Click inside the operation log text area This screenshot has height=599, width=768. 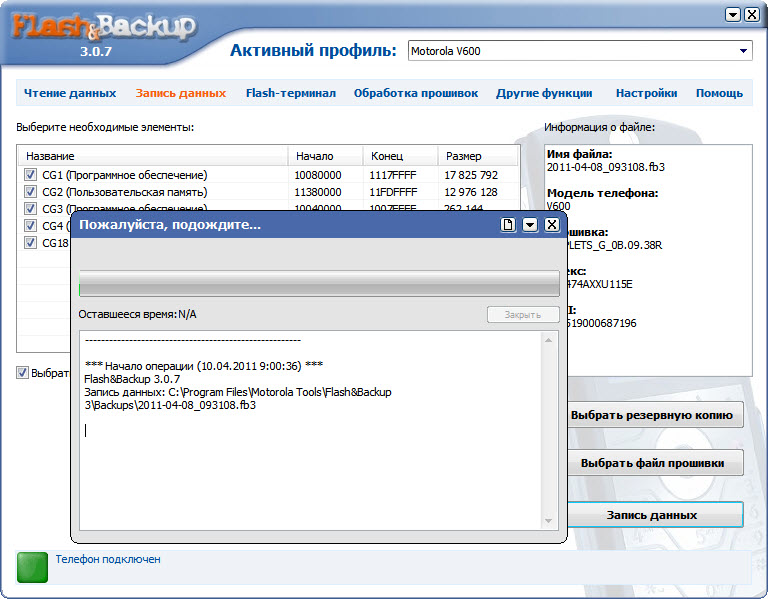(x=312, y=430)
